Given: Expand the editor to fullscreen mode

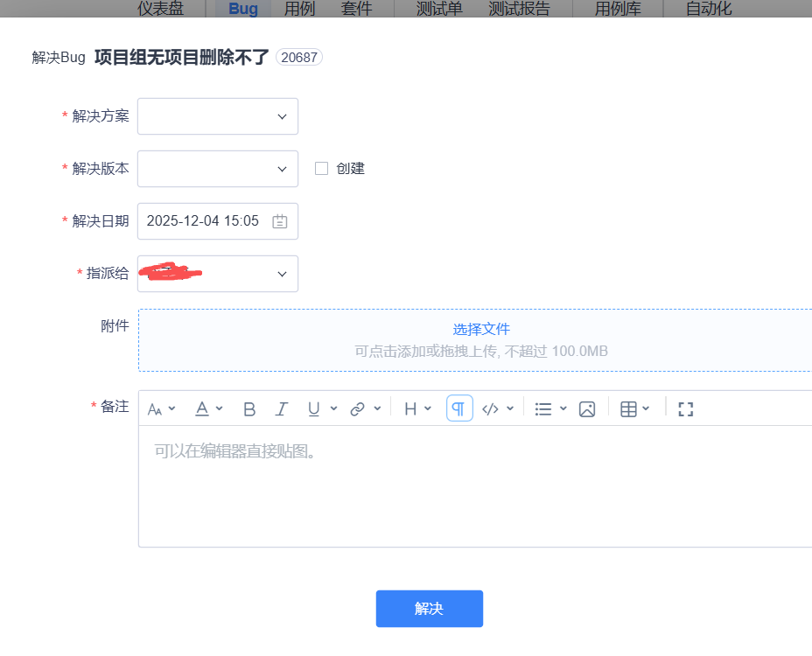Looking at the screenshot, I should pos(686,408).
